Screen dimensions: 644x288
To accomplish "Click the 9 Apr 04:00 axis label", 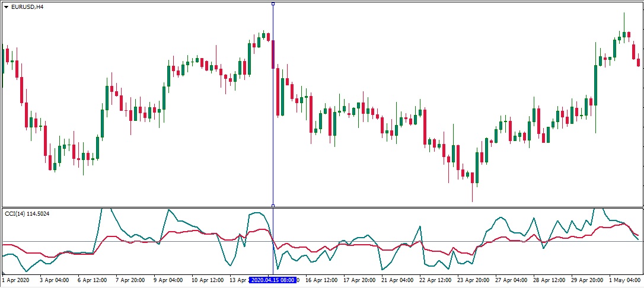I will tap(168, 280).
